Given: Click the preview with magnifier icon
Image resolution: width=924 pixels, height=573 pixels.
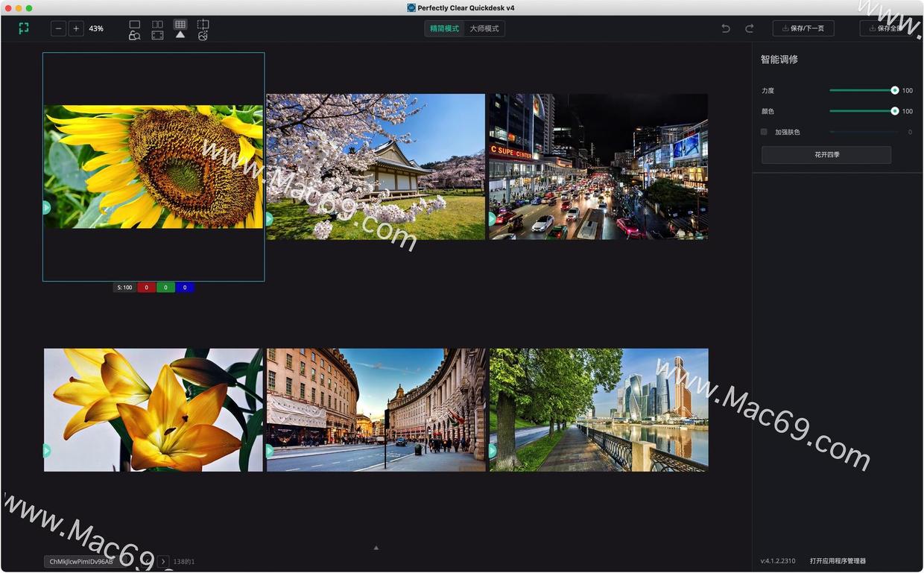Looking at the screenshot, I should point(134,34).
